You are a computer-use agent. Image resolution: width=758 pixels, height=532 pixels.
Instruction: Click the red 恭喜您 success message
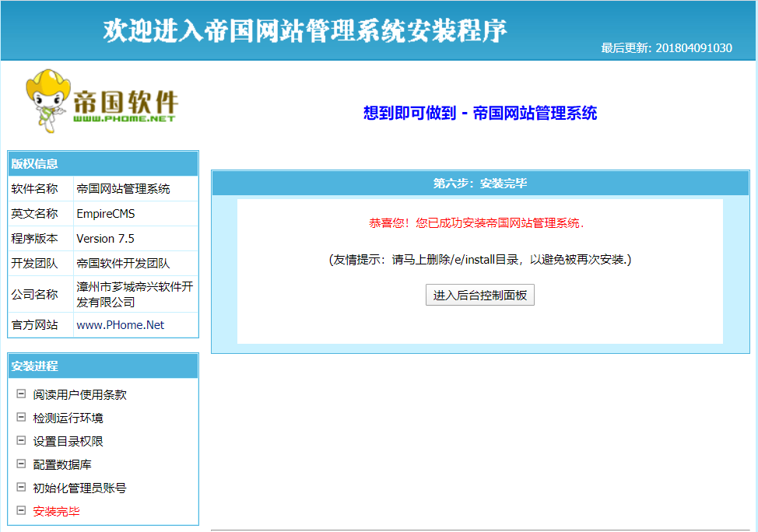[x=476, y=223]
